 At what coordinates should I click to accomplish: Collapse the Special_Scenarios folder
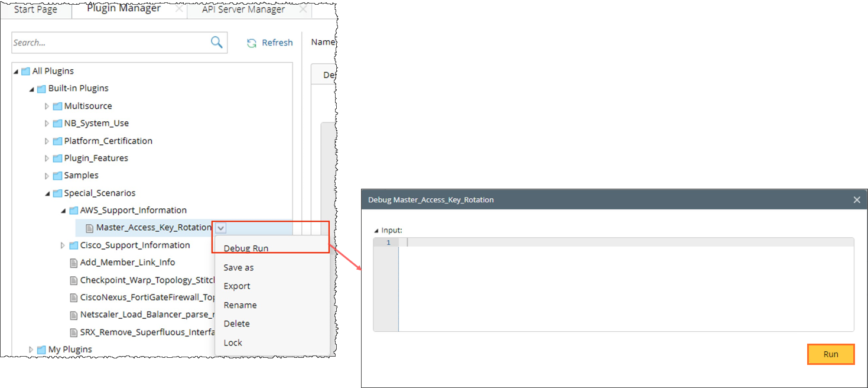point(47,194)
